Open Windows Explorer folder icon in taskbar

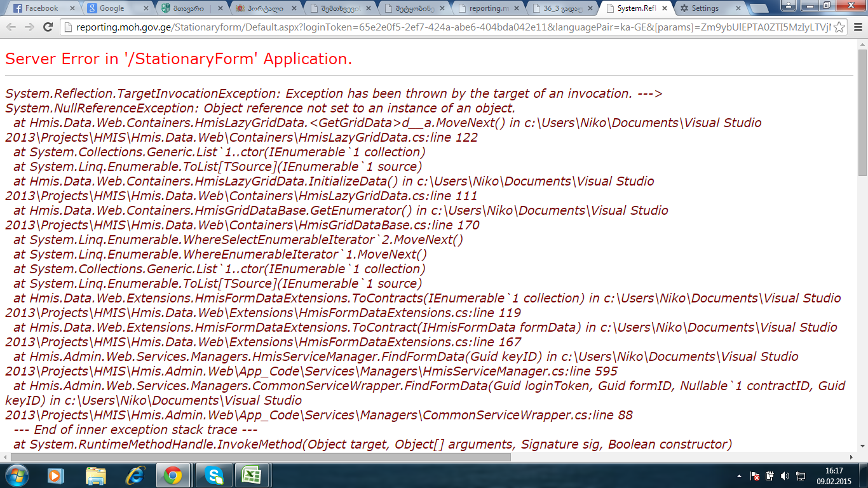click(x=96, y=475)
